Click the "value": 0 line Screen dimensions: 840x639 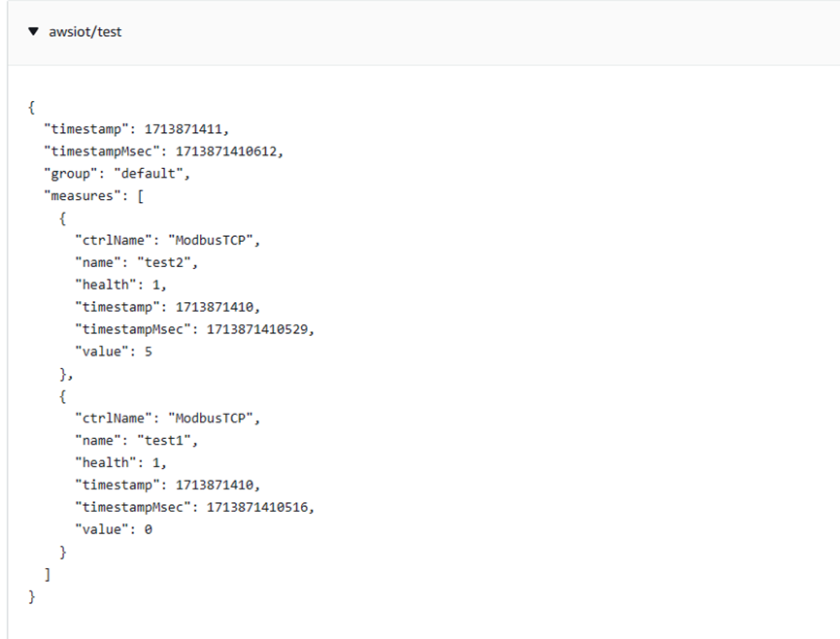pos(114,530)
